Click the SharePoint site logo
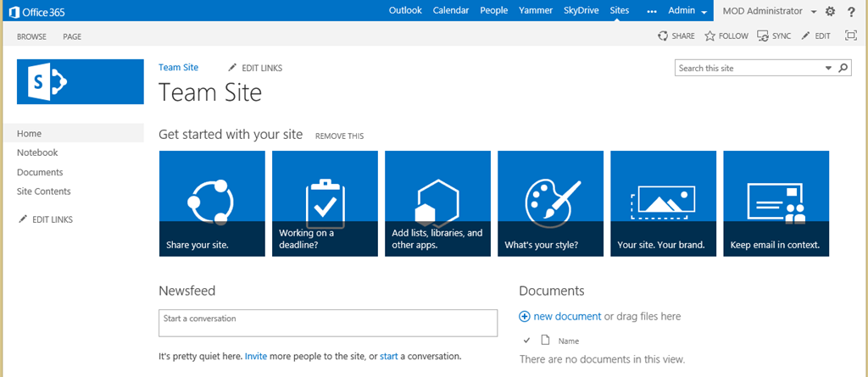This screenshot has height=377, width=868. (x=81, y=82)
